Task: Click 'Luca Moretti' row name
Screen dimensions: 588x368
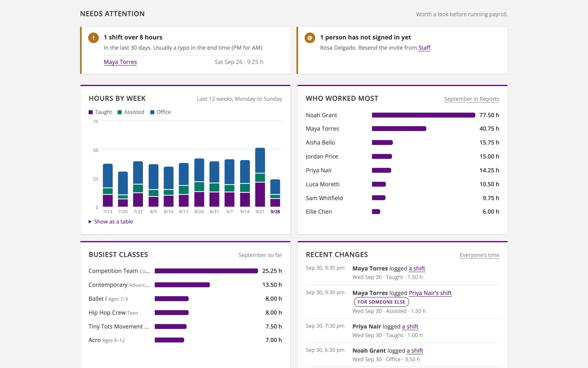Action: point(323,184)
